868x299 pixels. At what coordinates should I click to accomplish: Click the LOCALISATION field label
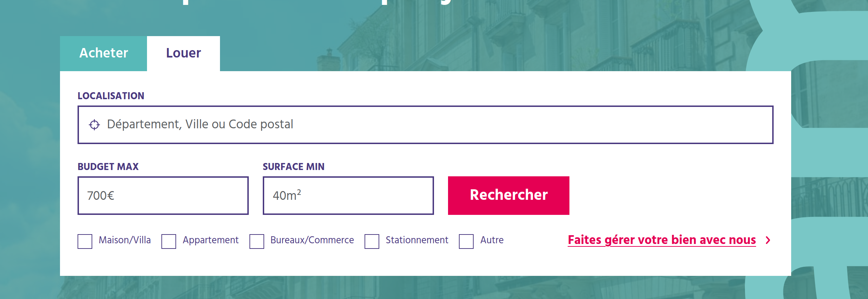pos(111,96)
